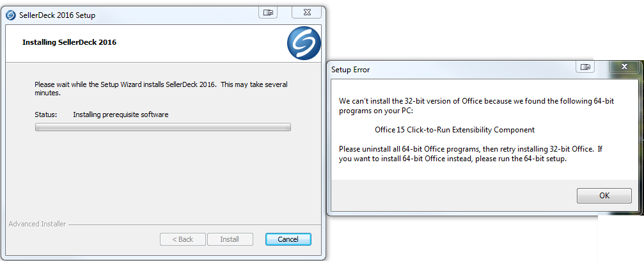Close the Setup Error dialog with X
644x261 pixels.
point(622,67)
